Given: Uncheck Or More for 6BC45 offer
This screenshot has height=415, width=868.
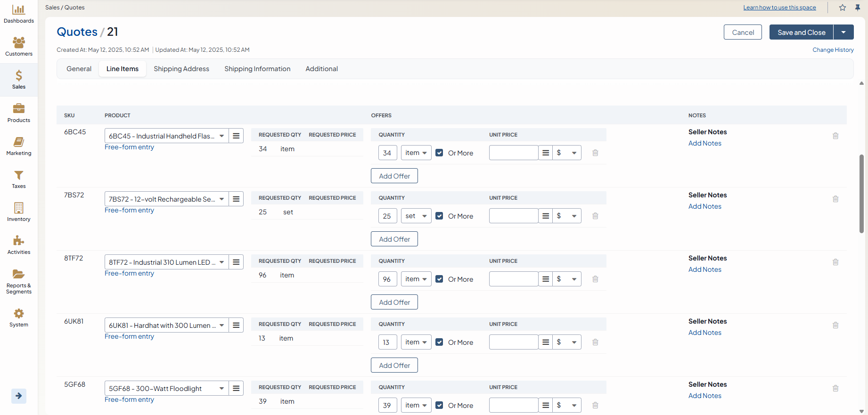Looking at the screenshot, I should pos(439,153).
